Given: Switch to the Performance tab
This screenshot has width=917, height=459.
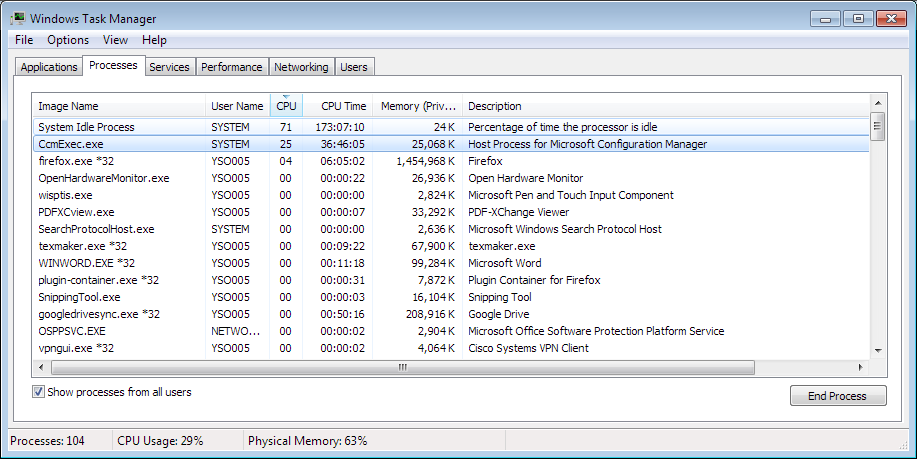Looking at the screenshot, I should click(232, 67).
